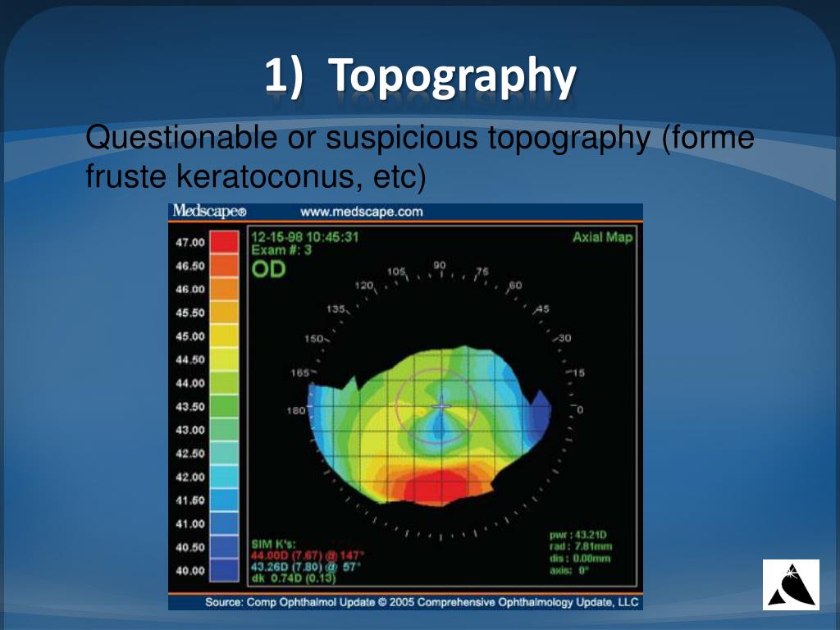Click the 'fruste keratoconus, etc)' text line

point(256,176)
